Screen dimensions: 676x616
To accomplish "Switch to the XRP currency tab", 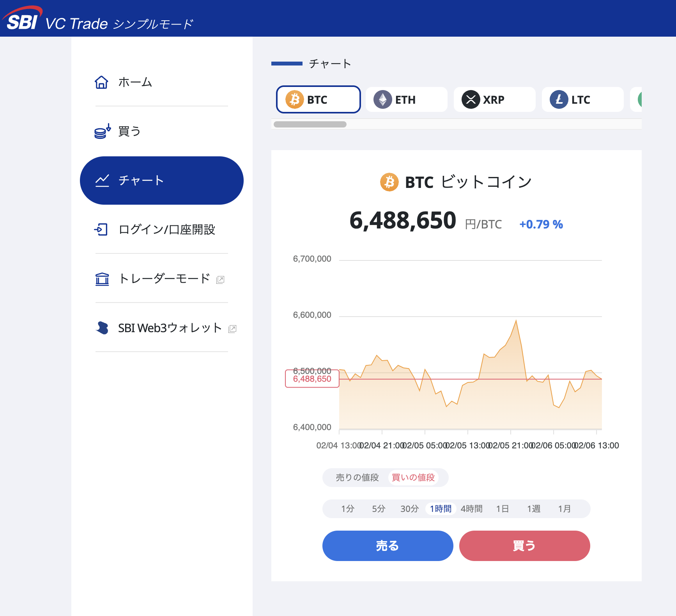I will pos(495,99).
